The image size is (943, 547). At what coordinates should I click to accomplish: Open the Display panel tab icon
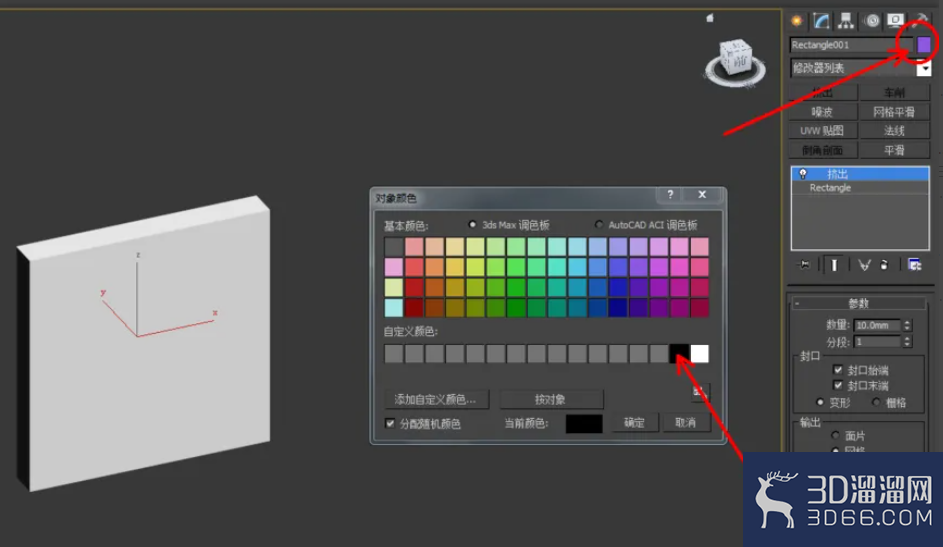[896, 21]
